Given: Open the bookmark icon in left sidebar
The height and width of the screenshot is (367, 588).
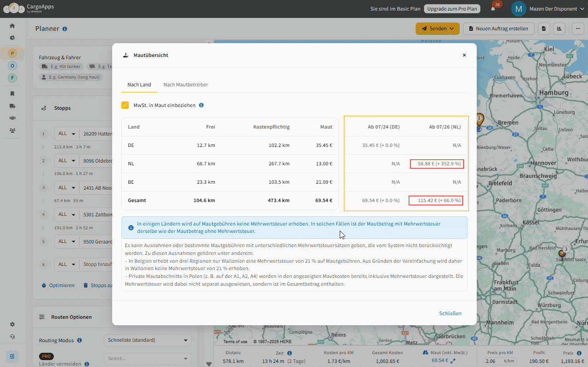Looking at the screenshot, I should [x=12, y=94].
